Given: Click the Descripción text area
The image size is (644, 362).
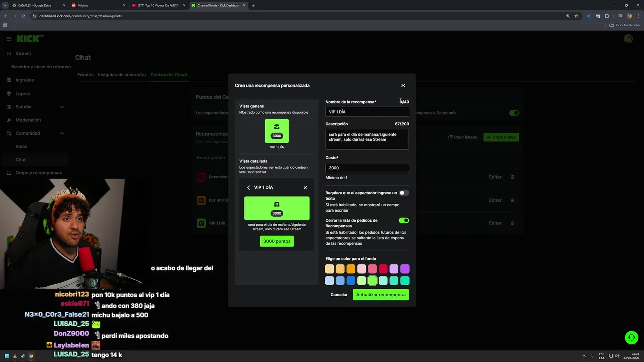Looking at the screenshot, I should [x=367, y=139].
